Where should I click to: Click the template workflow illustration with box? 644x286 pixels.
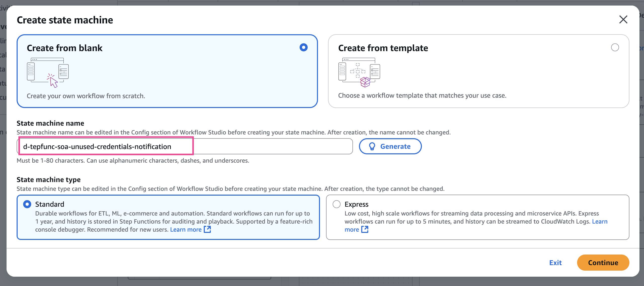(x=359, y=73)
